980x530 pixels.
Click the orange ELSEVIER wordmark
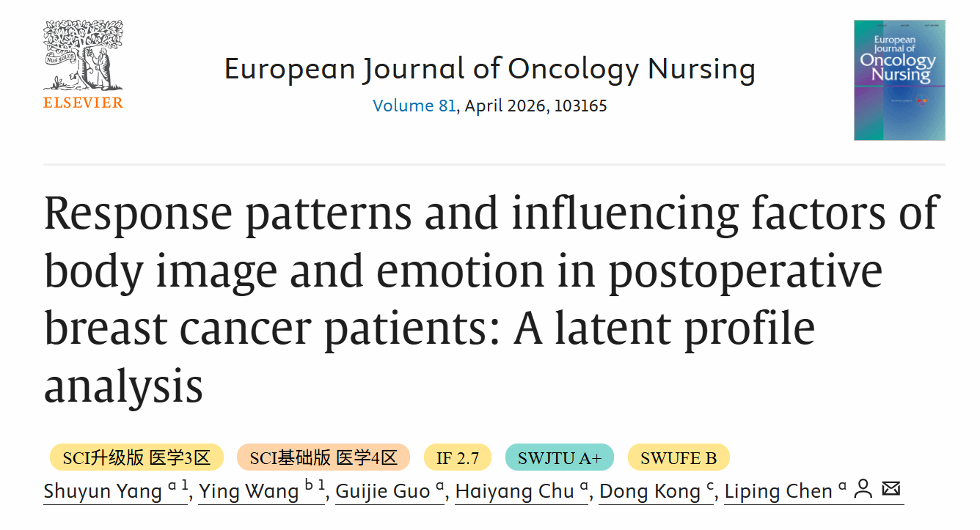[84, 103]
